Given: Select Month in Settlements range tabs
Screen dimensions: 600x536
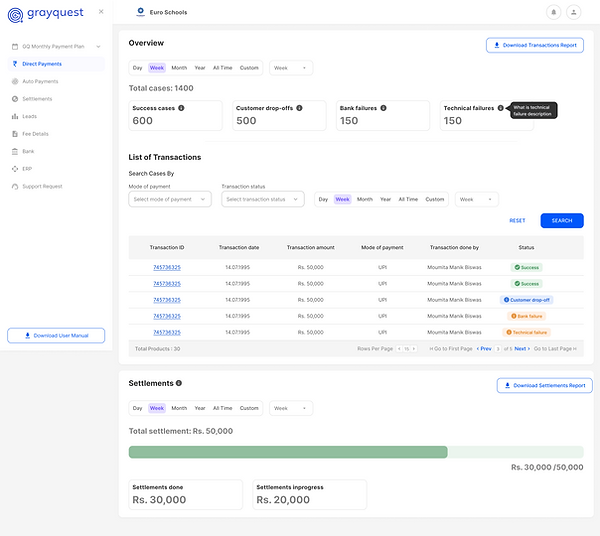Looking at the screenshot, I should 179,408.
